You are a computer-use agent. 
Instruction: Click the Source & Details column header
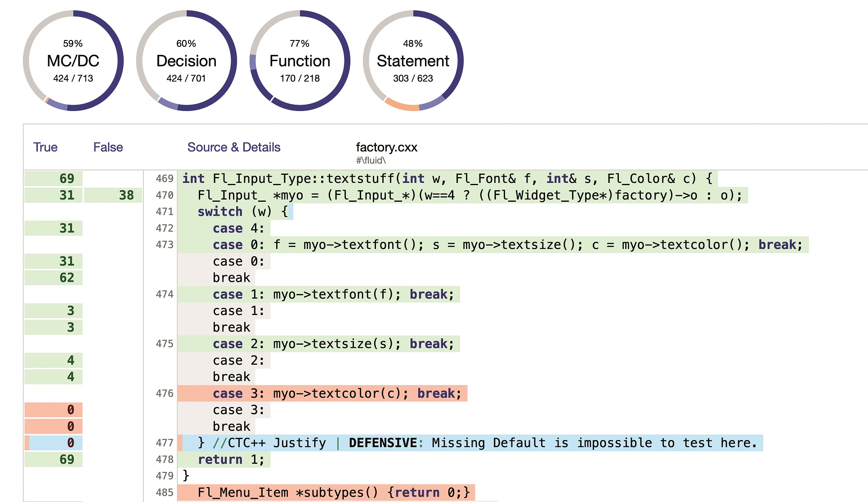(x=233, y=147)
